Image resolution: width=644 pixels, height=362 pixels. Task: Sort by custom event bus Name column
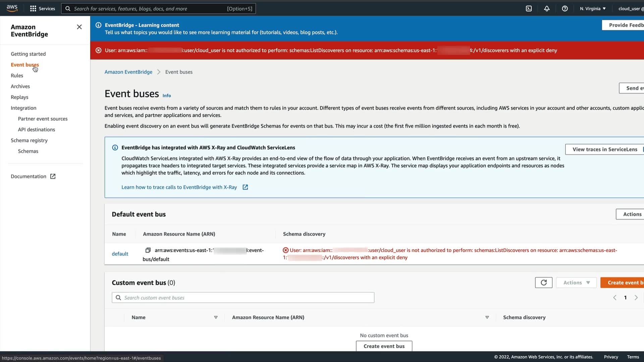tap(216, 317)
